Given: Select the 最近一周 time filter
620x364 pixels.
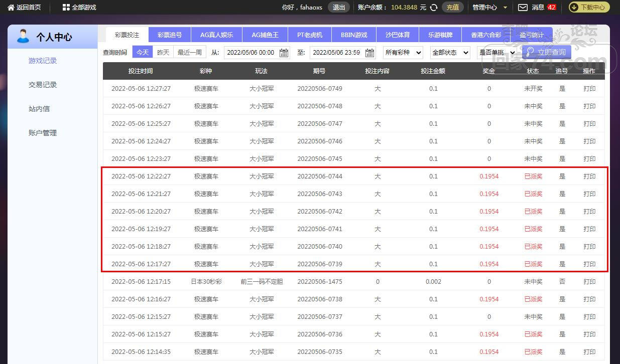Looking at the screenshot, I should click(x=190, y=52).
